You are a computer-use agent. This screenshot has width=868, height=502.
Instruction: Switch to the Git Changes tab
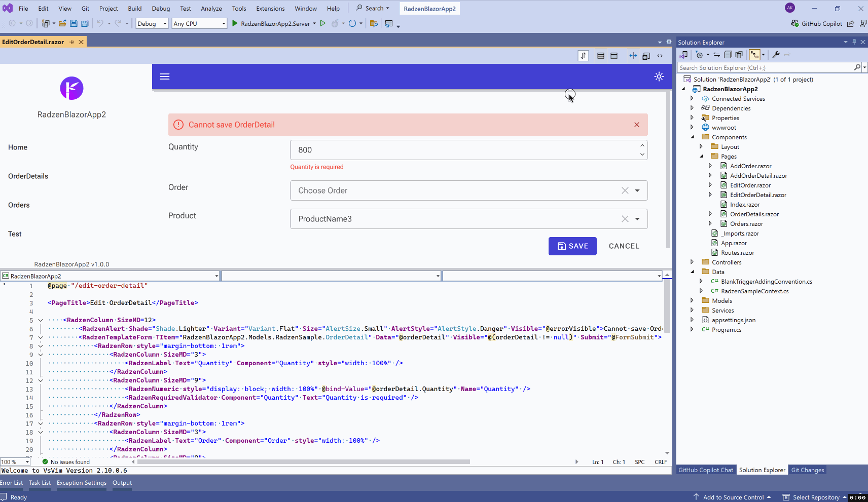[x=808, y=470]
